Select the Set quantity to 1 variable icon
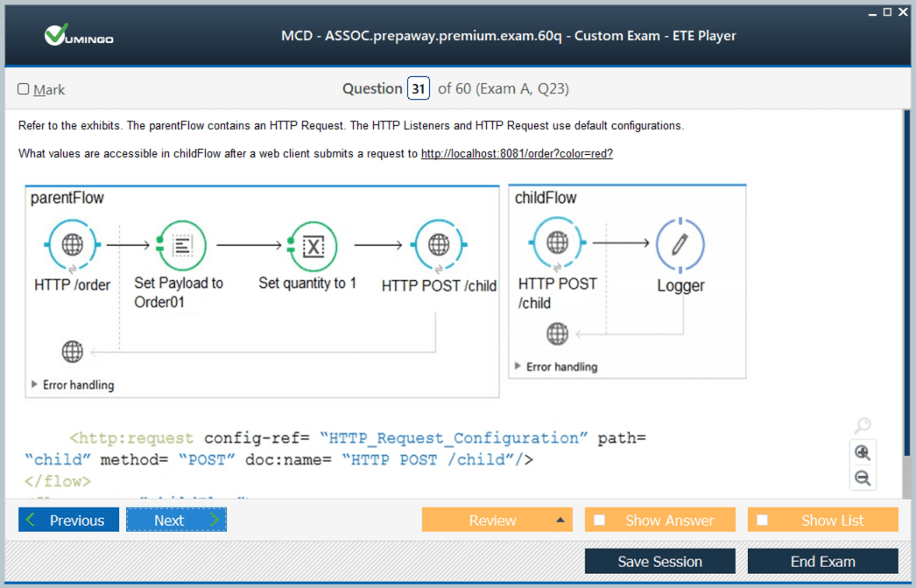This screenshot has width=916, height=588. 313,247
